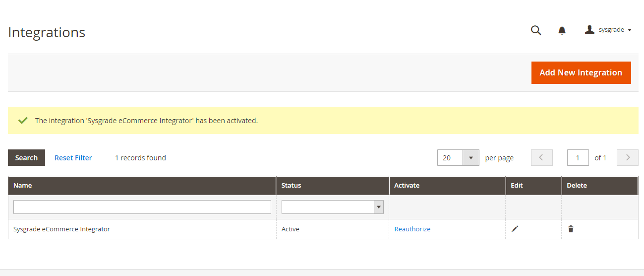Click Add New Integration button

click(x=581, y=72)
